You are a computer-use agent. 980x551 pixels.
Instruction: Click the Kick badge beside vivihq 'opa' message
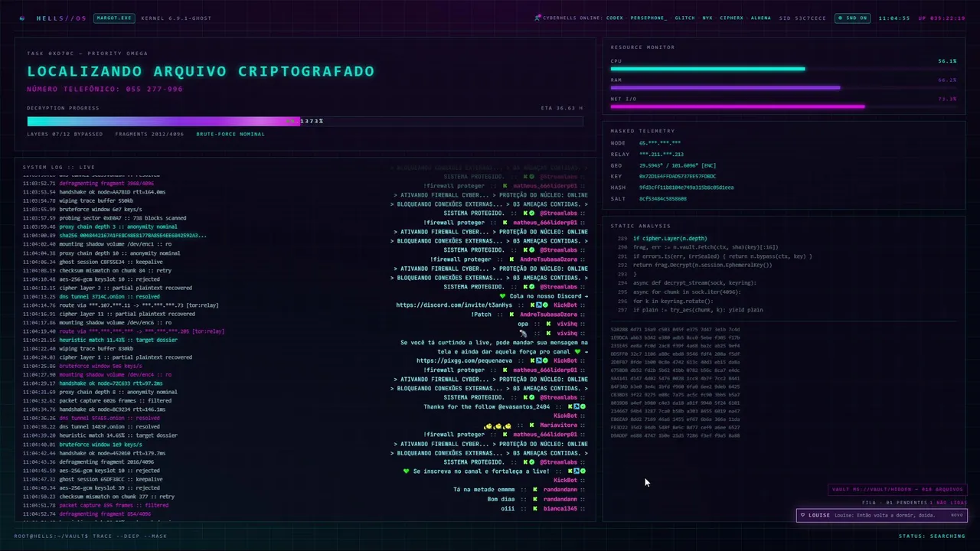click(x=547, y=324)
